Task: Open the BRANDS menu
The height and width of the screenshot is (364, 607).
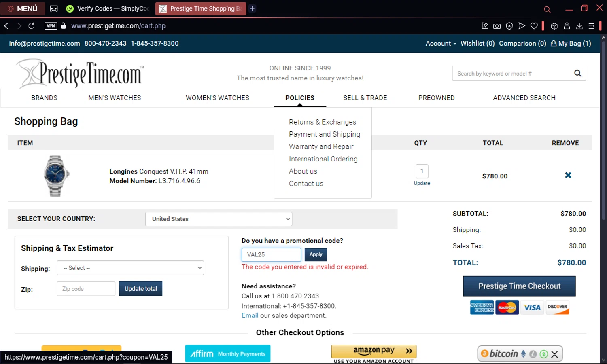Action: click(x=44, y=98)
